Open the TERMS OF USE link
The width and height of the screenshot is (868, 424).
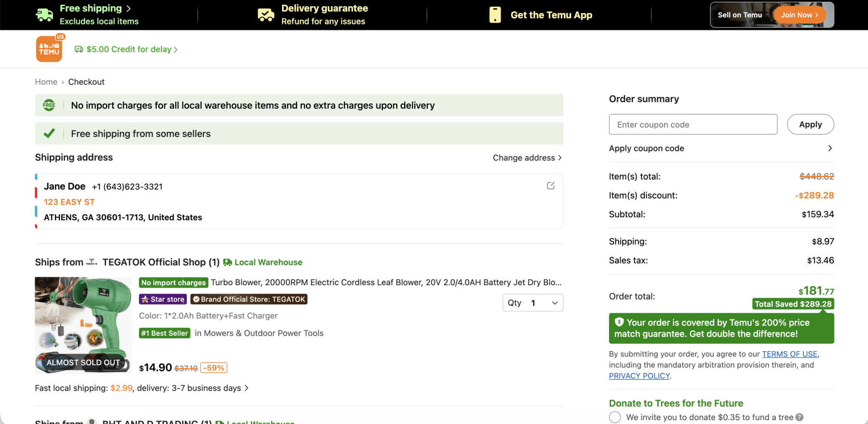click(x=789, y=354)
